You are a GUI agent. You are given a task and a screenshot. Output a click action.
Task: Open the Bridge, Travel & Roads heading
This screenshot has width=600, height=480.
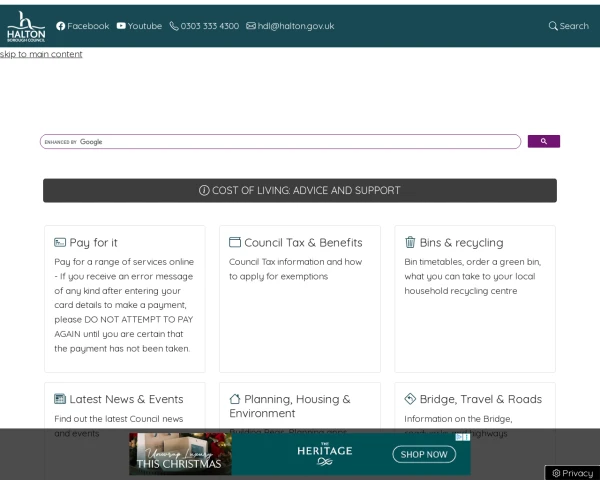[x=481, y=399]
